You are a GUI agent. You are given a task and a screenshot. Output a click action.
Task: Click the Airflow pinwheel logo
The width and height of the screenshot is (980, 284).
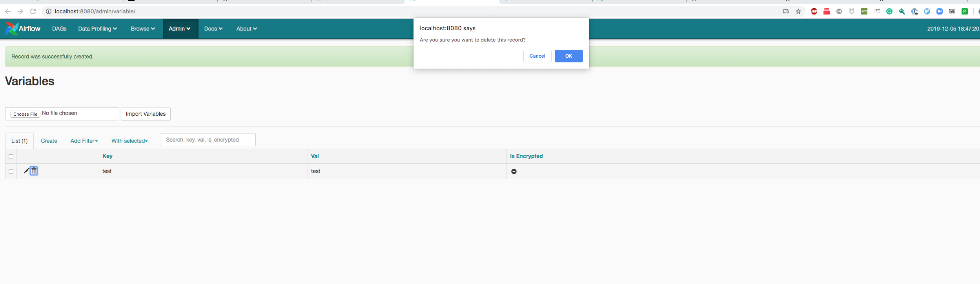[12, 29]
